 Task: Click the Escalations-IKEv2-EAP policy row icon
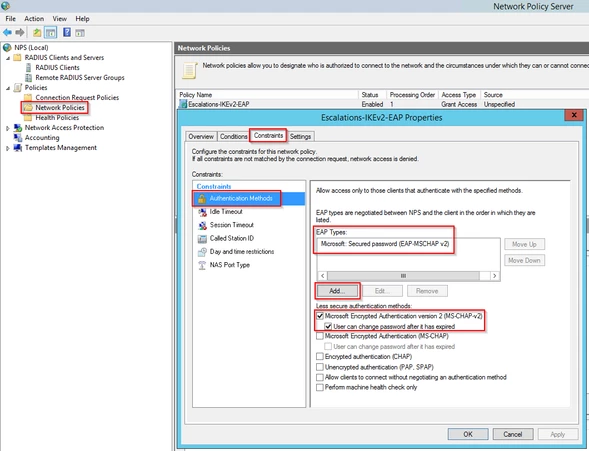pyautogui.click(x=183, y=104)
